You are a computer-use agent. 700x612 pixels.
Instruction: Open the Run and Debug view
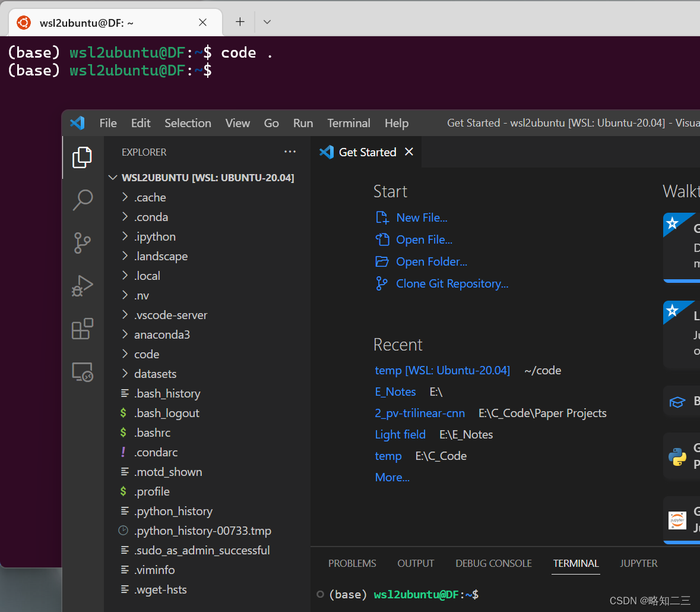click(82, 286)
